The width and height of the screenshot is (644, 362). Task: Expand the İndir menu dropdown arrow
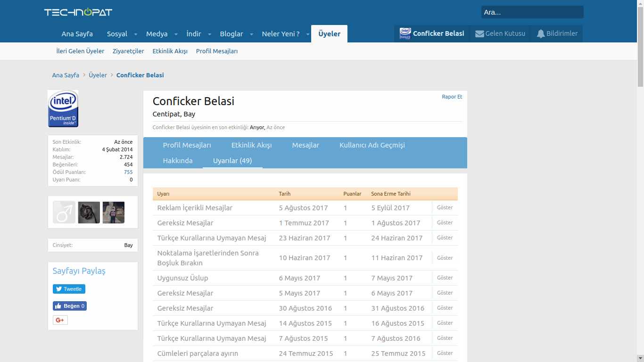point(209,34)
